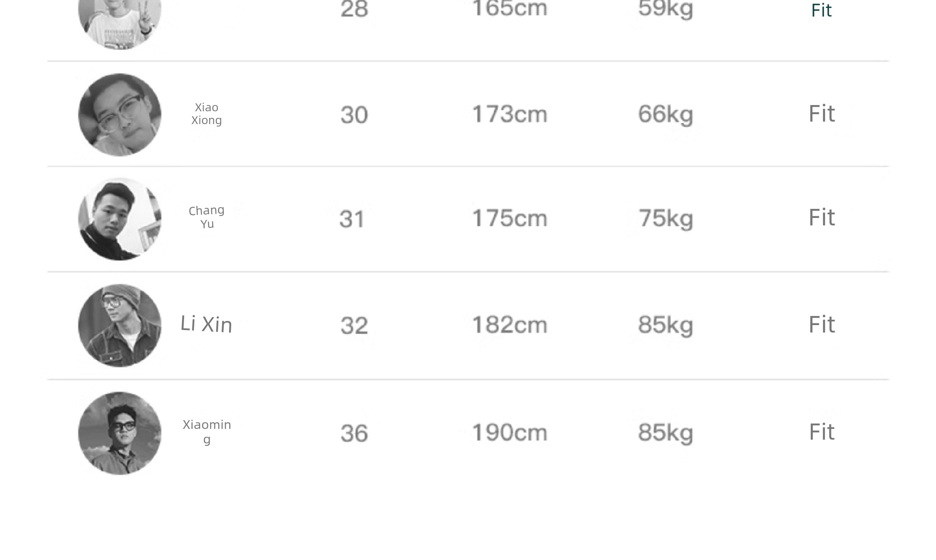Open Xiaoming's profile photo
Viewport: 936px width, 560px height.
(120, 433)
